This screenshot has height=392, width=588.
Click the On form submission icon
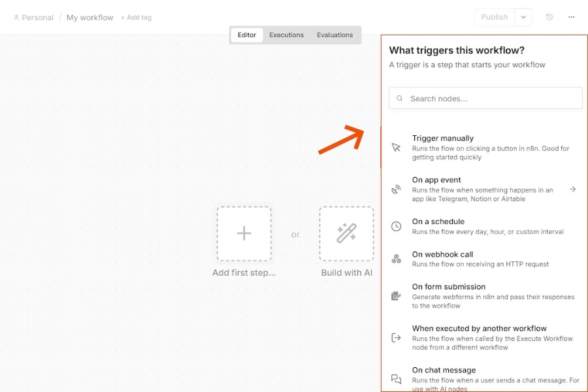396,296
